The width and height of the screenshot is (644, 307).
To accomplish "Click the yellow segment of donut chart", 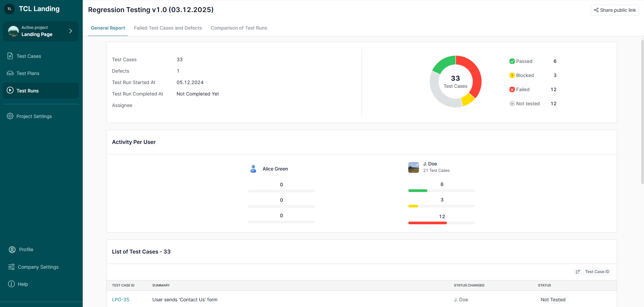I will pyautogui.click(x=467, y=100).
